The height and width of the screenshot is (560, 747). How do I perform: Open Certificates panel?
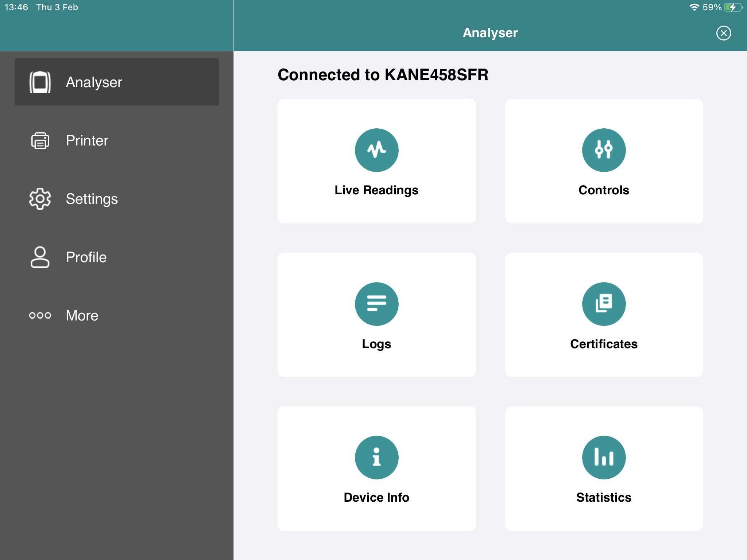pyautogui.click(x=604, y=315)
